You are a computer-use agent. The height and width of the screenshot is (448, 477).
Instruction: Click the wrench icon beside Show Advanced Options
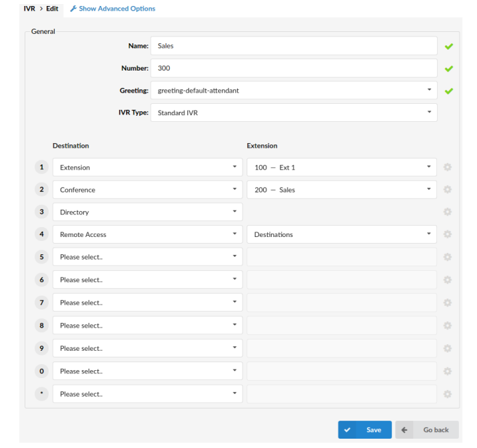(x=73, y=9)
